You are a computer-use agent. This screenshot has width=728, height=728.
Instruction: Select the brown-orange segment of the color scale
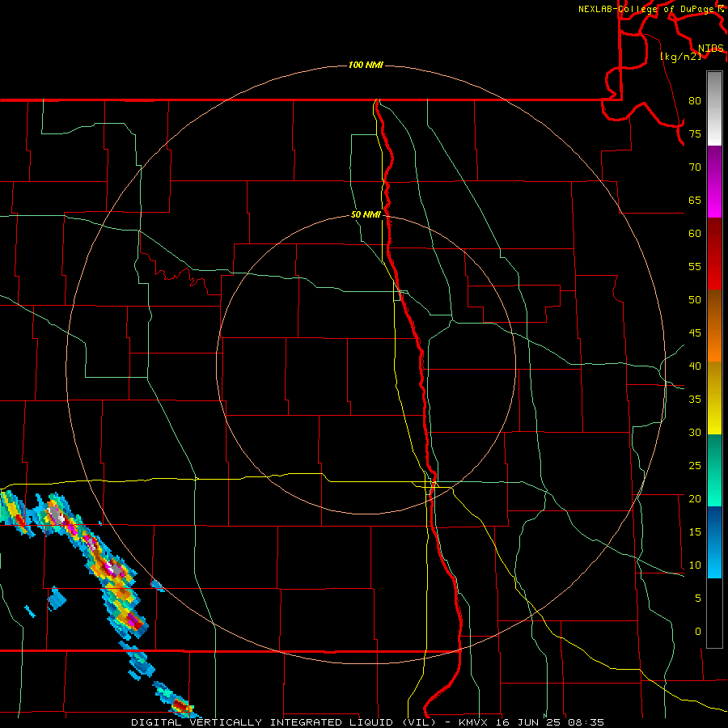714,326
